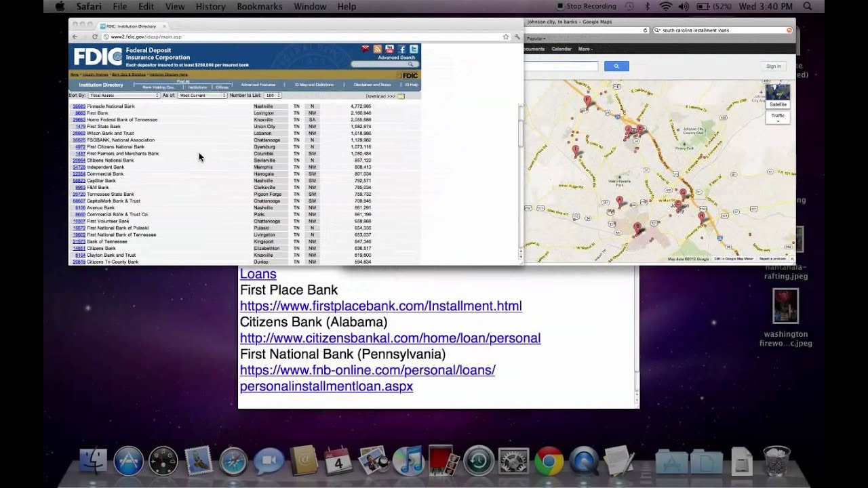Click the Google Maps search input box
The width and height of the screenshot is (868, 488).
tap(562, 66)
